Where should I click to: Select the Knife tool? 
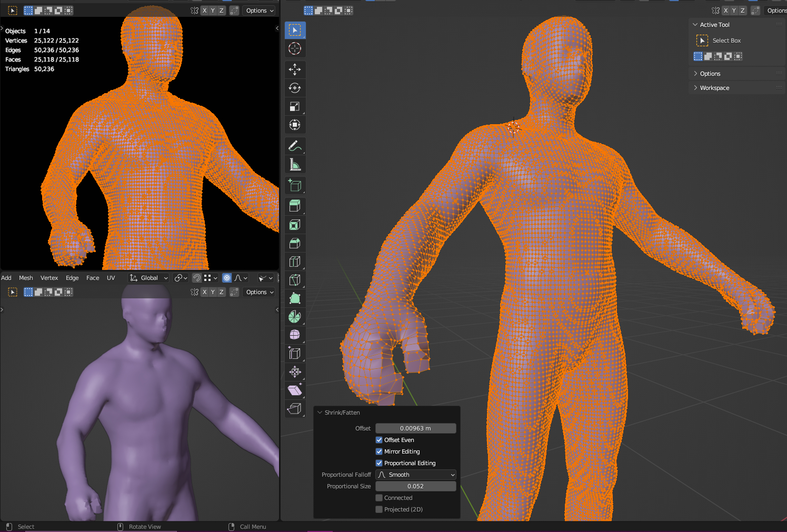click(x=295, y=280)
